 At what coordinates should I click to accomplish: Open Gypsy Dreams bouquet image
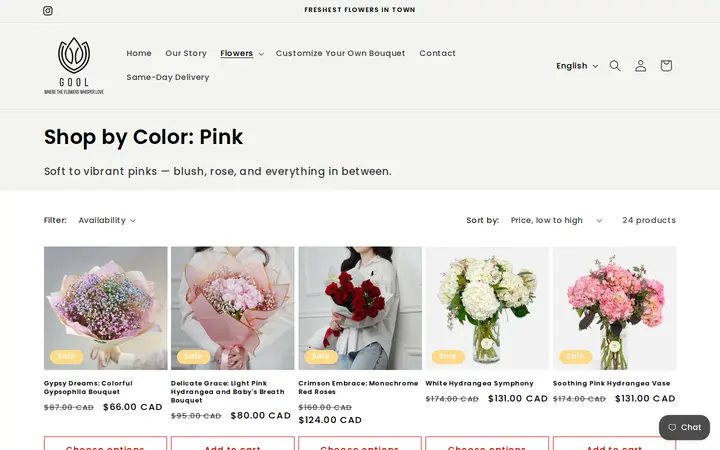point(106,308)
